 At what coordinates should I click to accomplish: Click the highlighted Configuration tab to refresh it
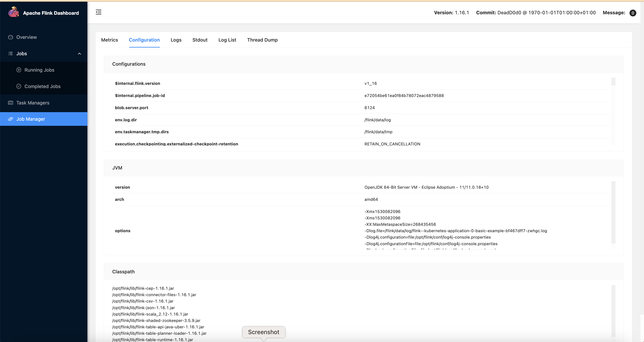tap(144, 40)
